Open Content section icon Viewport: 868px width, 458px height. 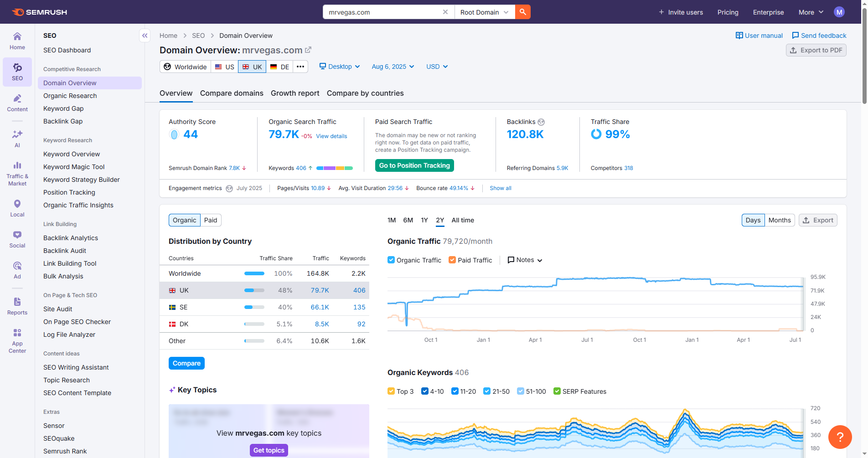pos(17,103)
